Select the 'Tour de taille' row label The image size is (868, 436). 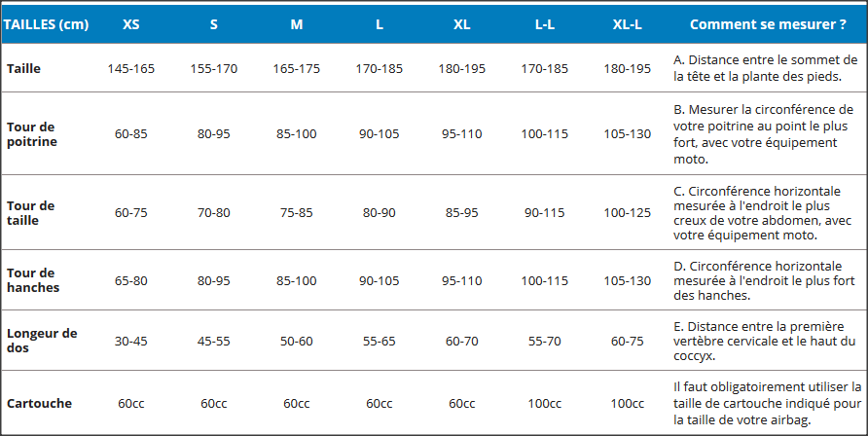click(30, 213)
